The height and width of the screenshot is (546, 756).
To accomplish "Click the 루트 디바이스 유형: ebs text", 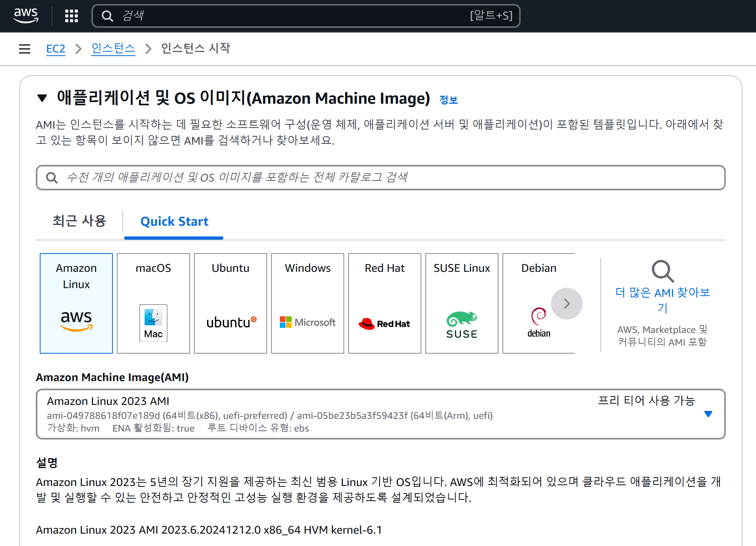I will coord(258,428).
